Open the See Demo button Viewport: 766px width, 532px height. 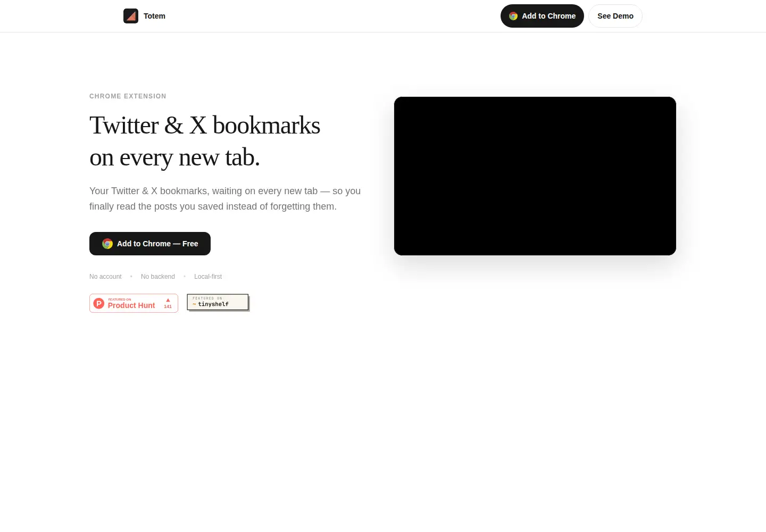point(615,16)
